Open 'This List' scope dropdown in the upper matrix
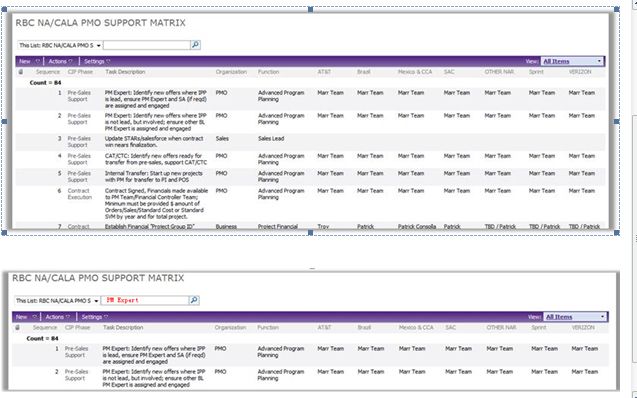The width and height of the screenshot is (637, 398). [x=60, y=45]
